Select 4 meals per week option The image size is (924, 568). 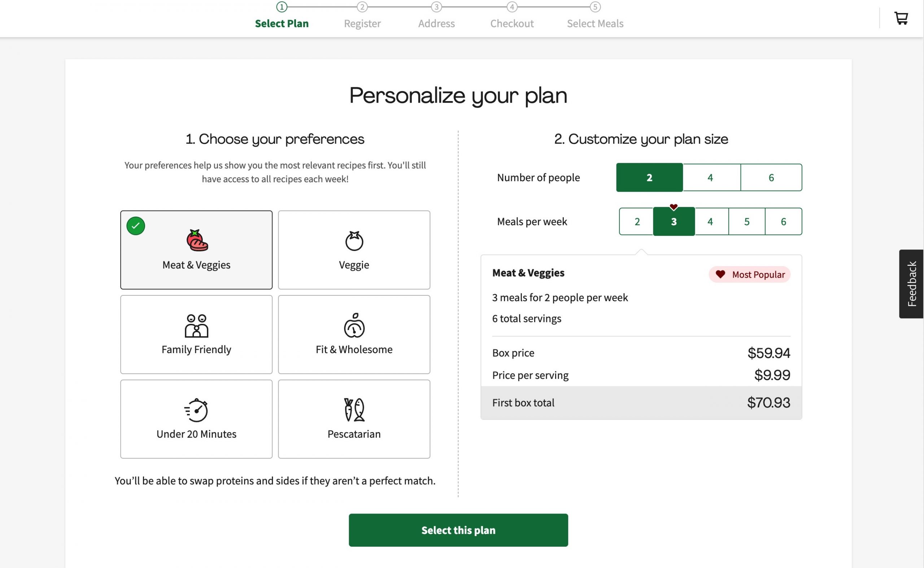pos(710,221)
